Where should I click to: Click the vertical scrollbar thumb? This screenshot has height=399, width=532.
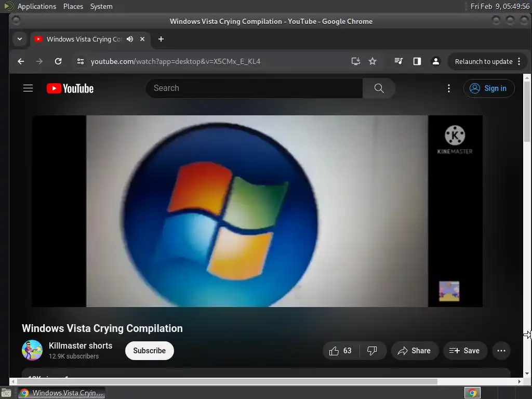[527, 112]
